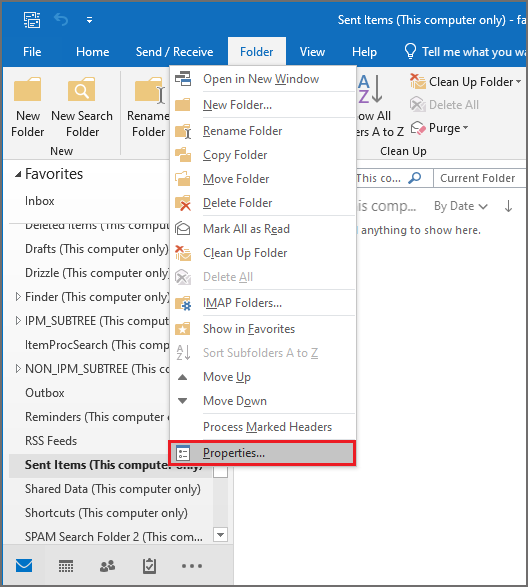This screenshot has width=528, height=587.
Task: Collapse the Favorites section
Action: 18,174
